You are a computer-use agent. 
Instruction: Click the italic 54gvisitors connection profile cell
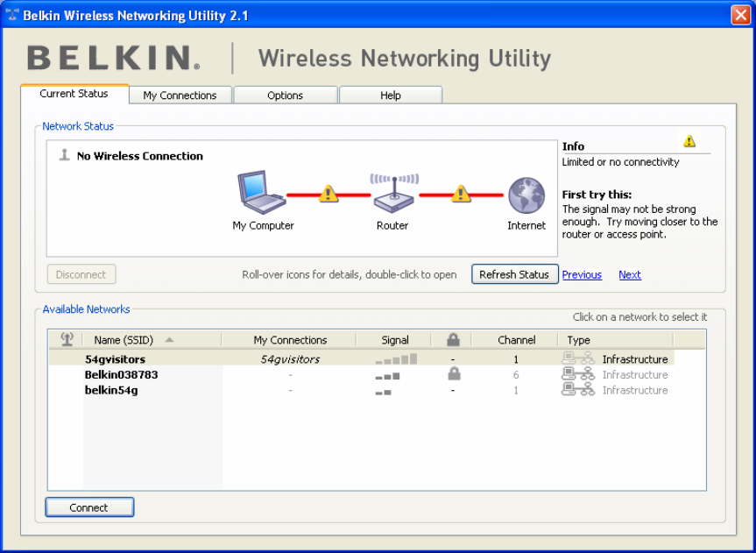(290, 359)
